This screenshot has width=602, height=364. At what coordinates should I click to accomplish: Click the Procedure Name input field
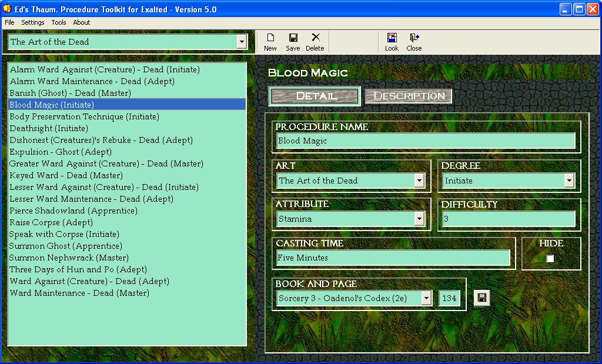pyautogui.click(x=426, y=141)
